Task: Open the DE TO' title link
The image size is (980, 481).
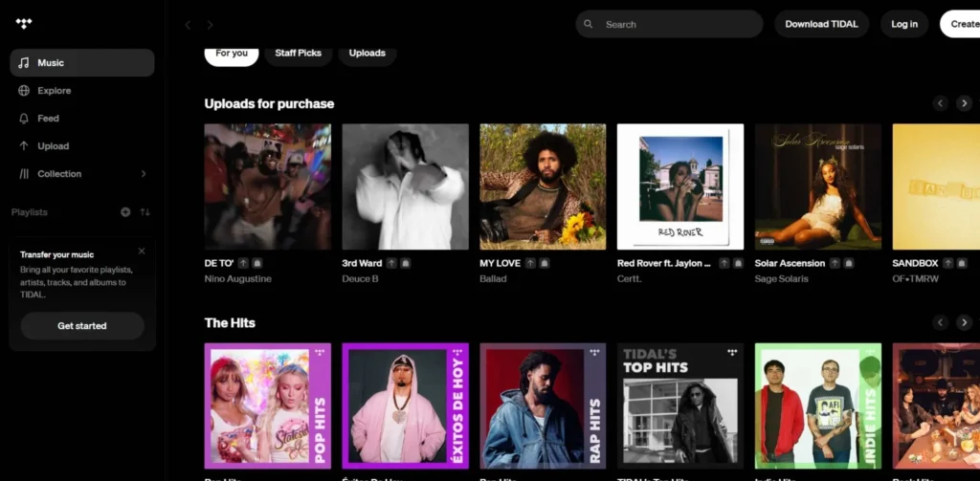Action: [x=219, y=264]
